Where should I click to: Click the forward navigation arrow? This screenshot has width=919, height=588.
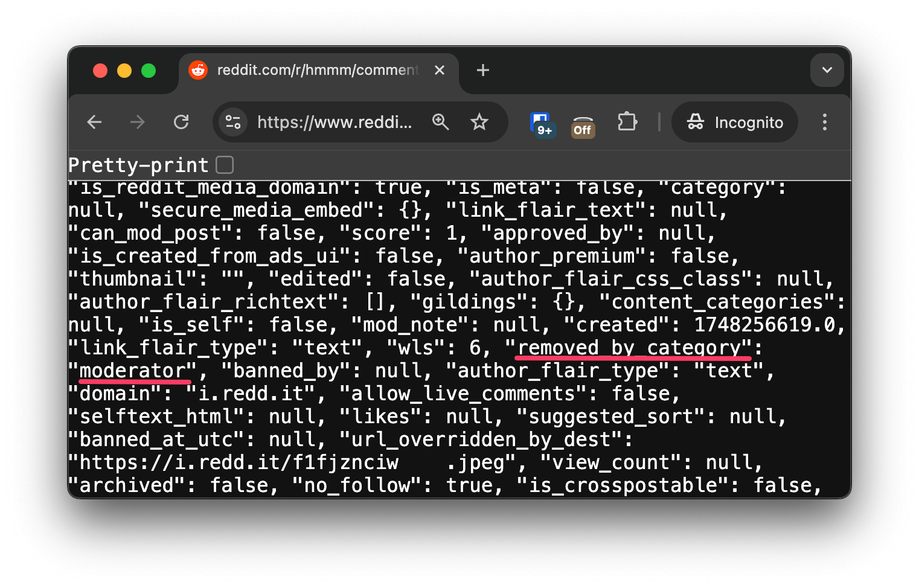click(x=137, y=122)
